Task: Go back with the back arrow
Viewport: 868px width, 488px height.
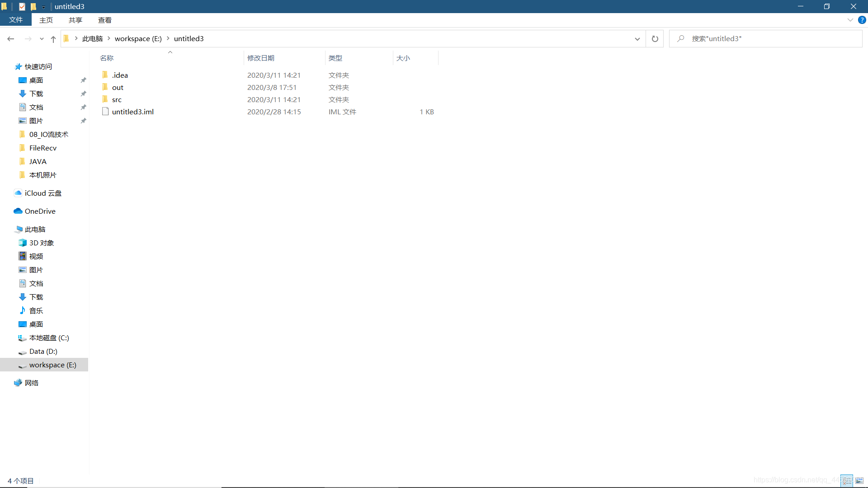Action: 11,39
